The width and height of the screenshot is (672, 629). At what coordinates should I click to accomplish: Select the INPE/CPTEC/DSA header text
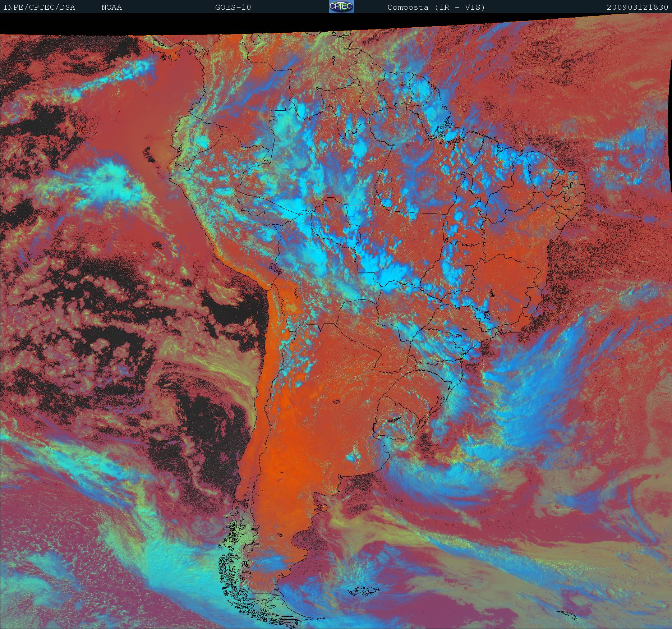39,8
